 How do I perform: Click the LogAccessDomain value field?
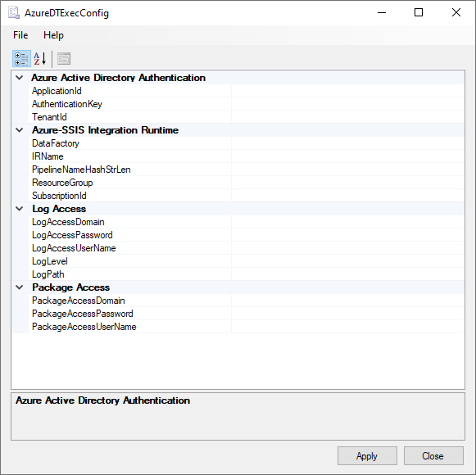(348, 222)
